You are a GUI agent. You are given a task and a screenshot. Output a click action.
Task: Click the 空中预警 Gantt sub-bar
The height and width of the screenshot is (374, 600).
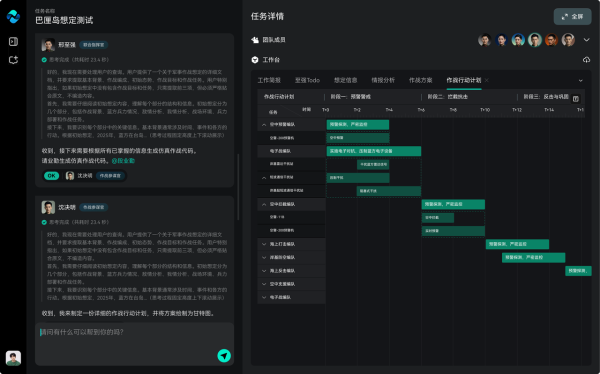358,137
